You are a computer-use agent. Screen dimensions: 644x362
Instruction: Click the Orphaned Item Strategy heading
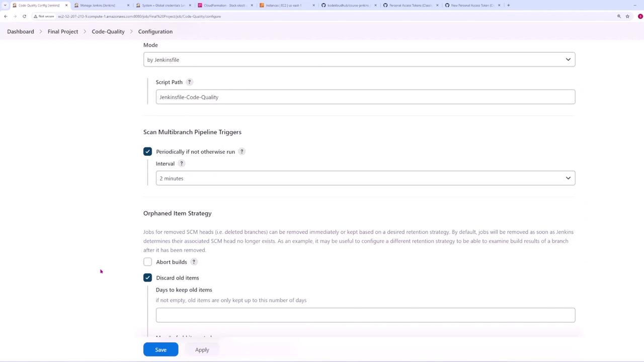(x=177, y=213)
